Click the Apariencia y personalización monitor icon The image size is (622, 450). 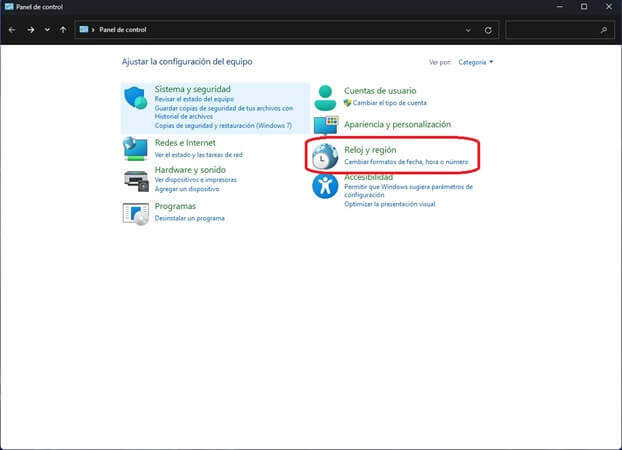click(x=326, y=125)
